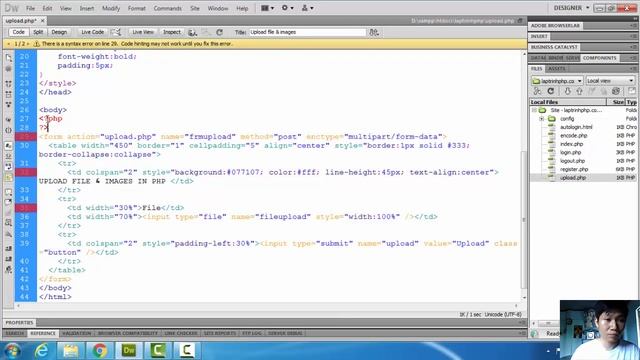Viewport: 640px width, 360px height.
Task: Select register.php in Local Files
Action: [573, 169]
